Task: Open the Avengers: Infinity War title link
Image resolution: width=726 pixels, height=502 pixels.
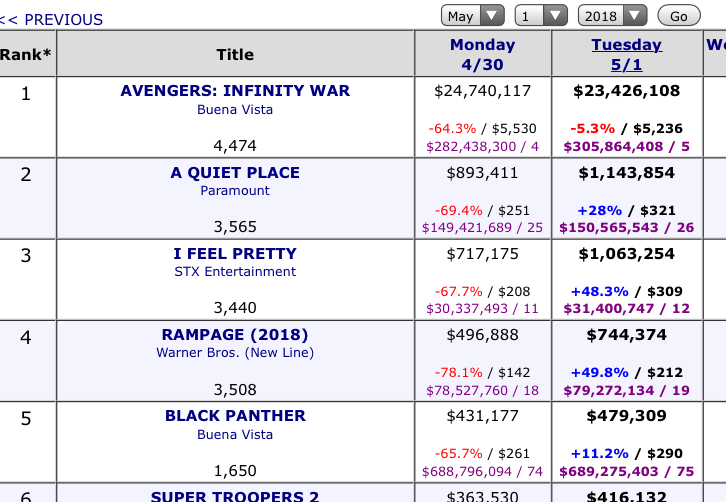Action: click(235, 90)
